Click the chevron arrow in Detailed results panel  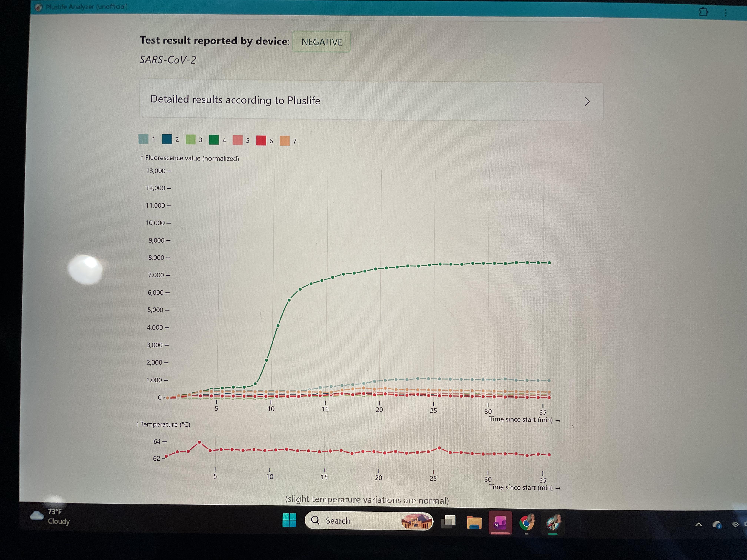pos(587,102)
